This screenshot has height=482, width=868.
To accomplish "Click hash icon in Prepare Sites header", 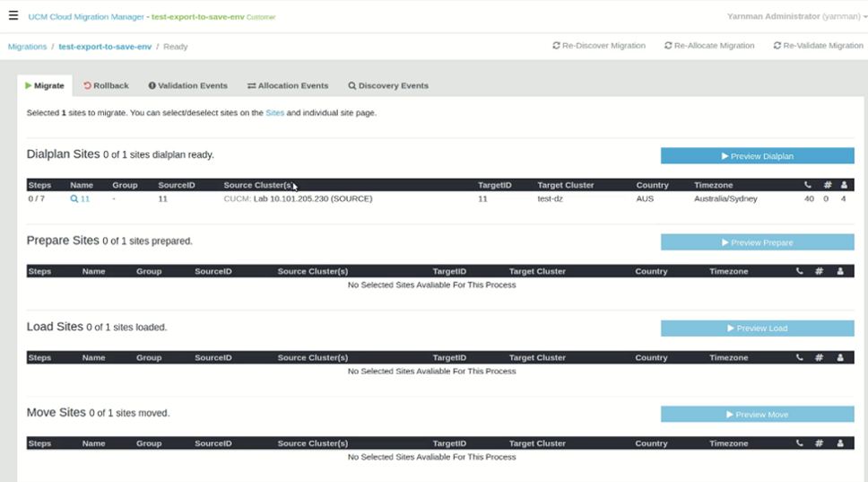I will (819, 271).
